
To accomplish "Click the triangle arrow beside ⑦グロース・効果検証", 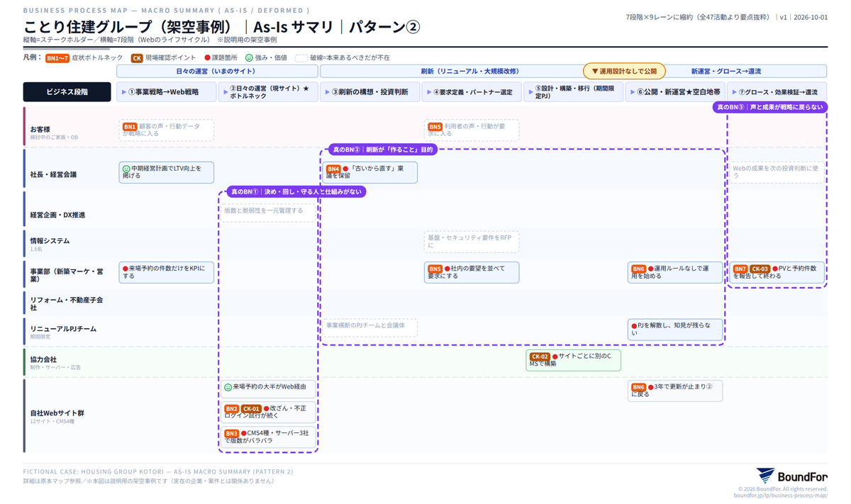I will [x=735, y=92].
